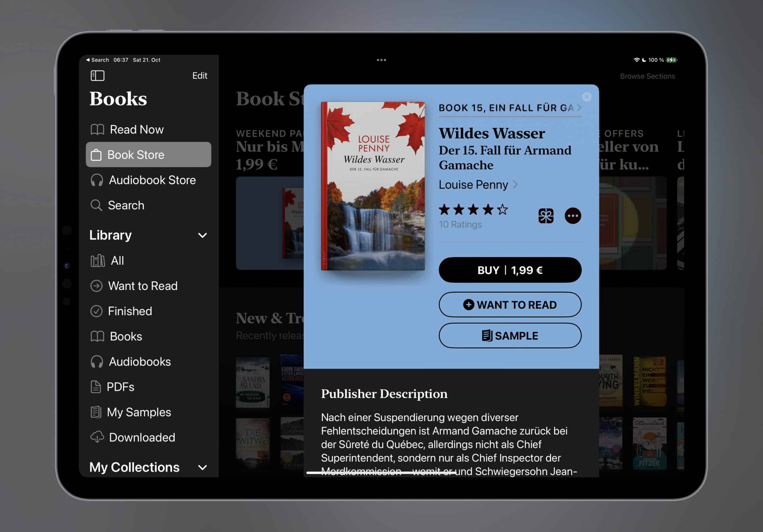Gift this book with gift icon

click(546, 216)
